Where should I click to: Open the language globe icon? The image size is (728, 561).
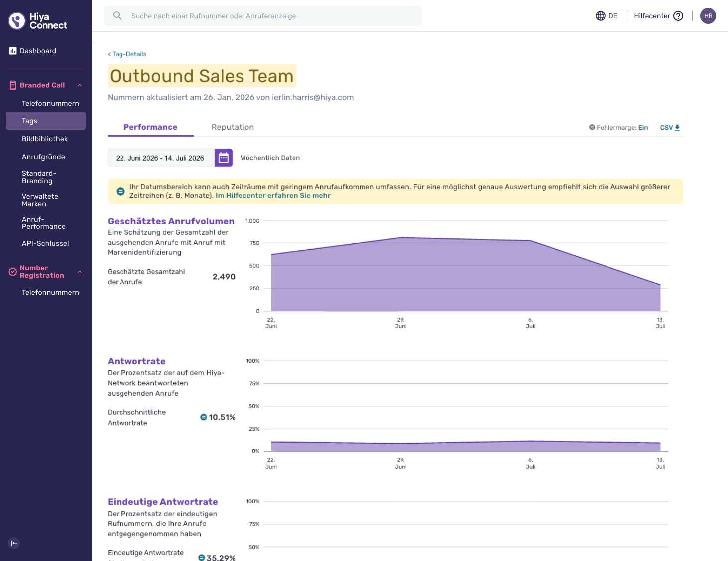point(601,16)
